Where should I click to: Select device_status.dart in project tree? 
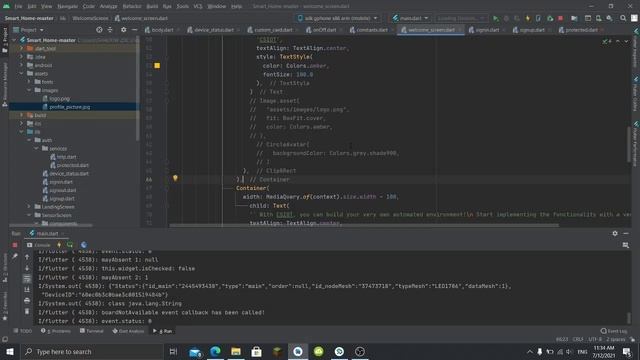coord(69,173)
